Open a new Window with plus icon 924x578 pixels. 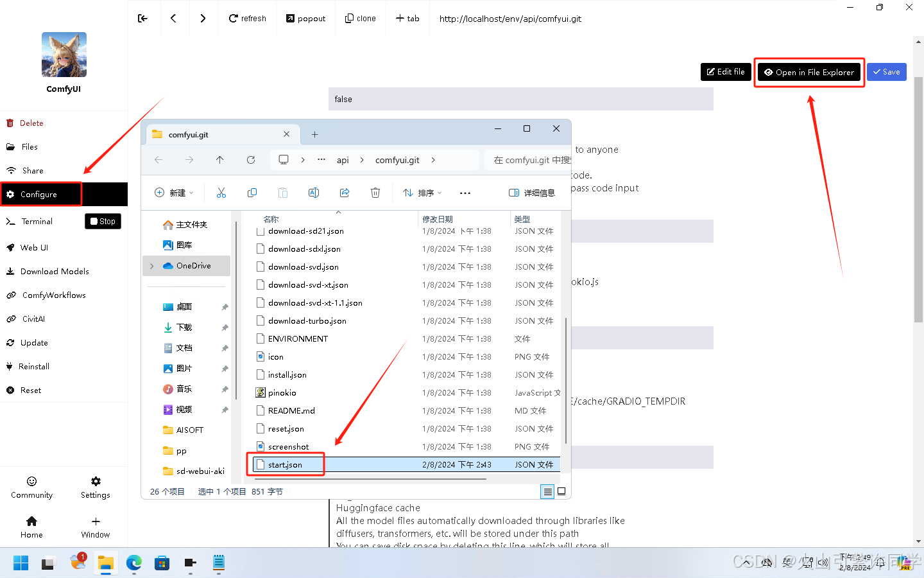point(96,521)
